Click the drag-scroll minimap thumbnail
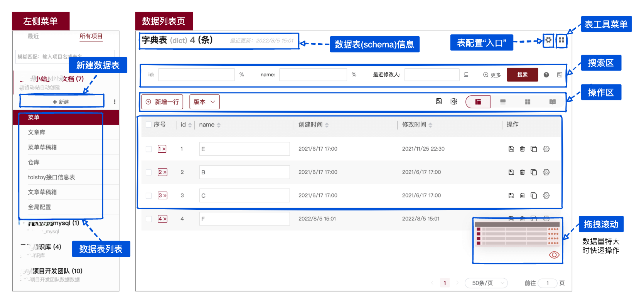Image resolution: width=644 pixels, height=303 pixels. coord(517,233)
